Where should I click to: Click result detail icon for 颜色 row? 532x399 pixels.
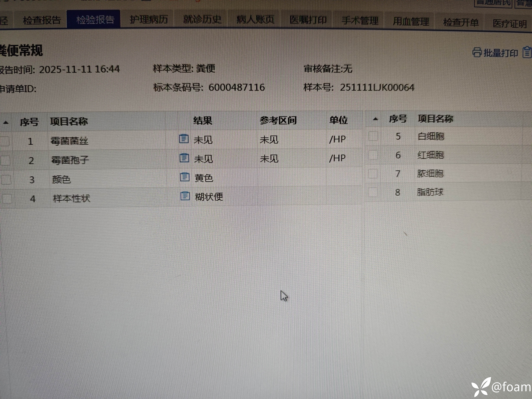click(x=185, y=177)
